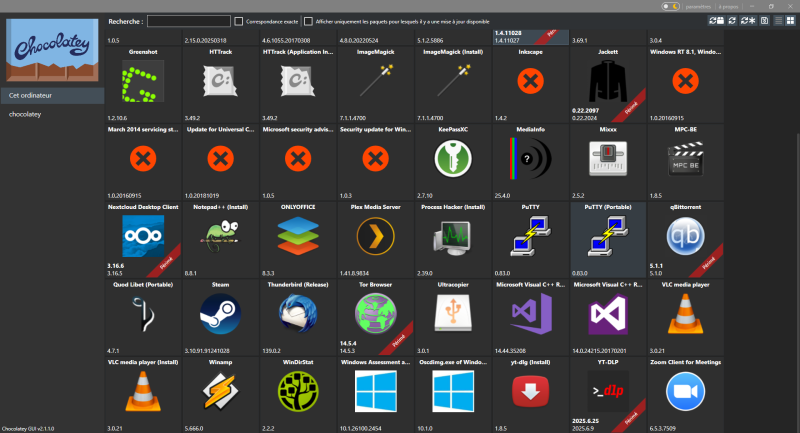Focus the Recherche search field
This screenshot has height=433, width=800.
pos(189,21)
